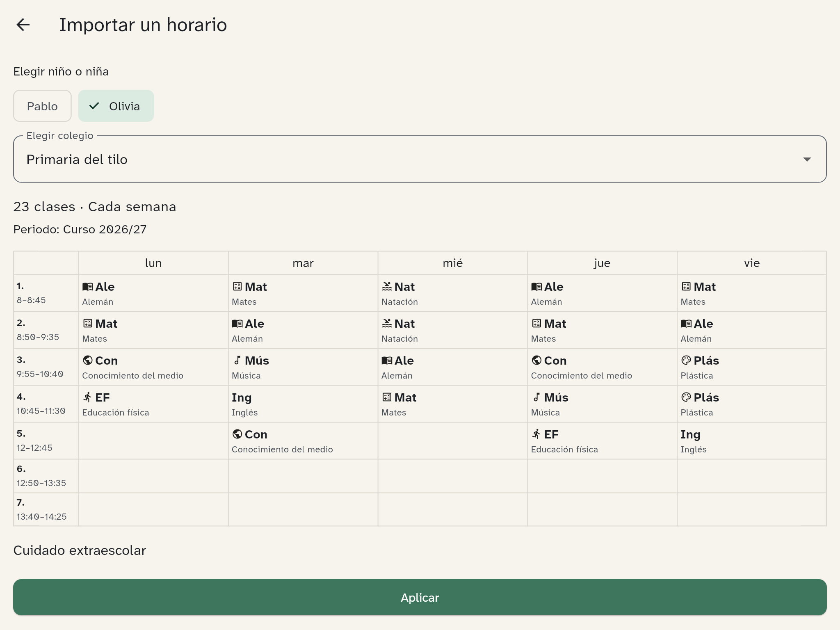
Task: Click the running icon for Monday Educación física
Action: [88, 397]
